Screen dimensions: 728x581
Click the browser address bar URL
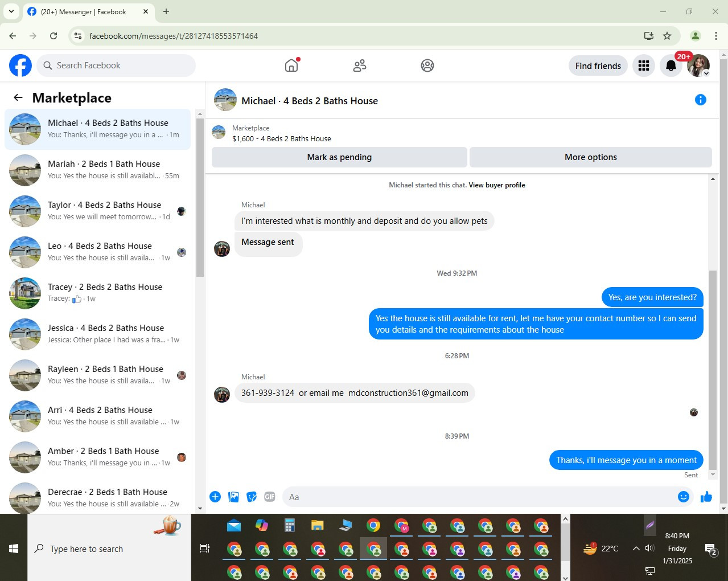[x=174, y=36]
